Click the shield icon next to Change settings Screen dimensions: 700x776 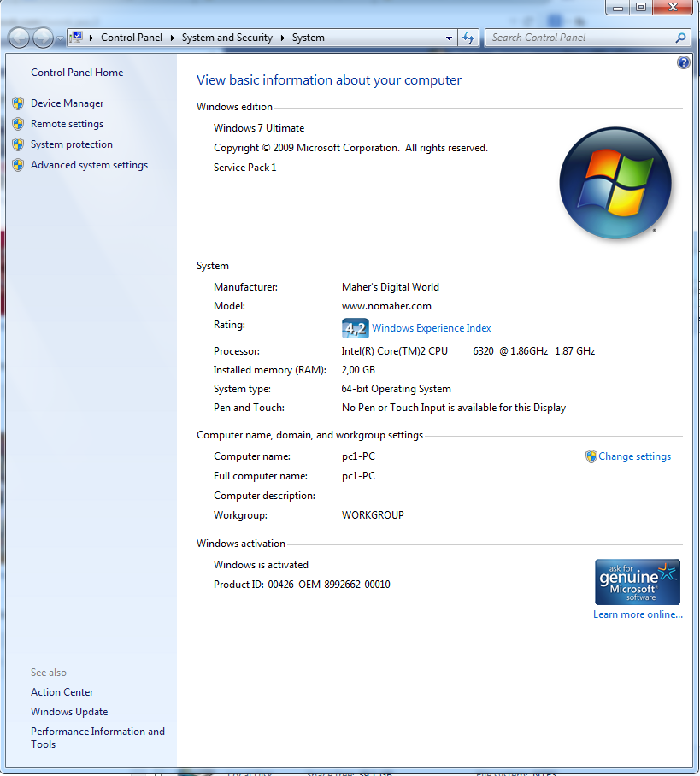point(591,456)
